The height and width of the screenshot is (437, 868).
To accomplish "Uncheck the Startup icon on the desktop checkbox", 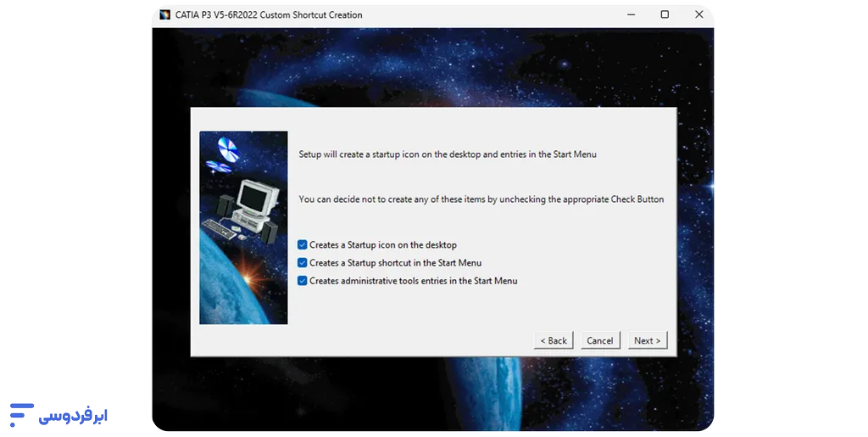I will click(x=303, y=245).
